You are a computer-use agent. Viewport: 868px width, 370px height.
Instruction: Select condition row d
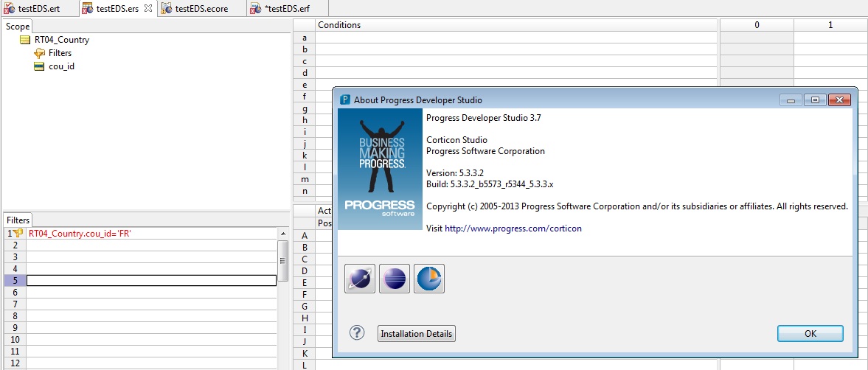(x=304, y=72)
